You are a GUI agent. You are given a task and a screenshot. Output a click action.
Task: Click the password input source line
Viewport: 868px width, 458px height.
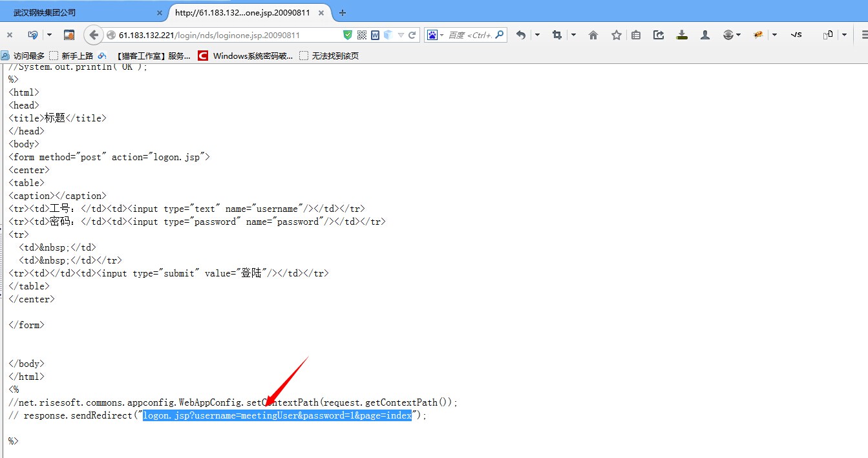[x=197, y=222]
